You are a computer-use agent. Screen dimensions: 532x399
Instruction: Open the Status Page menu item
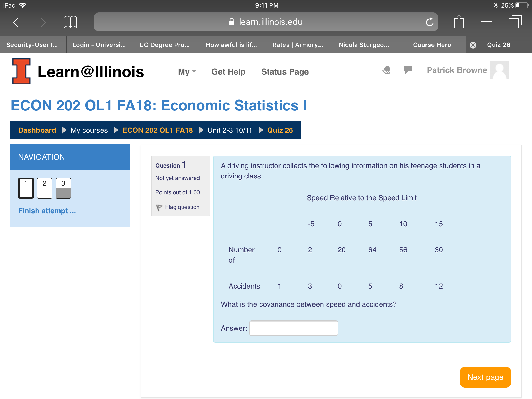click(x=285, y=72)
